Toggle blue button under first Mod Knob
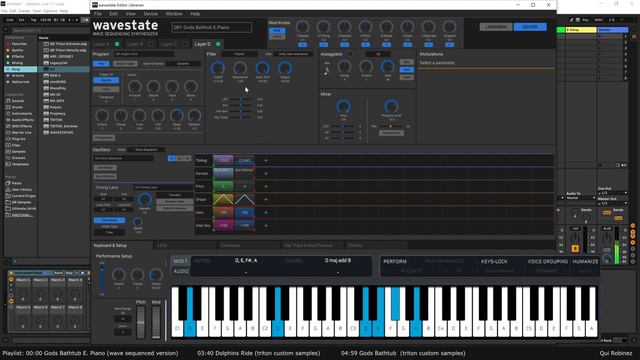Screen dimensions: 640x360 302,44
